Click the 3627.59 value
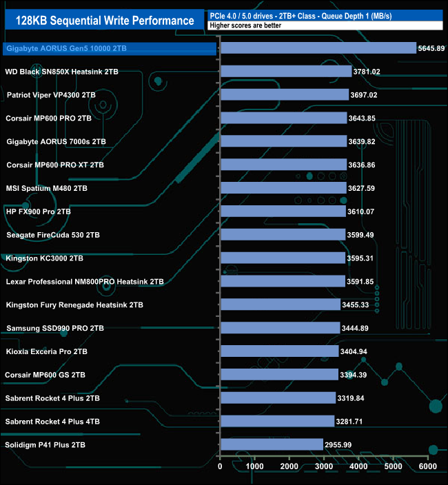Image resolution: width=448 pixels, height=485 pixels. click(x=361, y=188)
